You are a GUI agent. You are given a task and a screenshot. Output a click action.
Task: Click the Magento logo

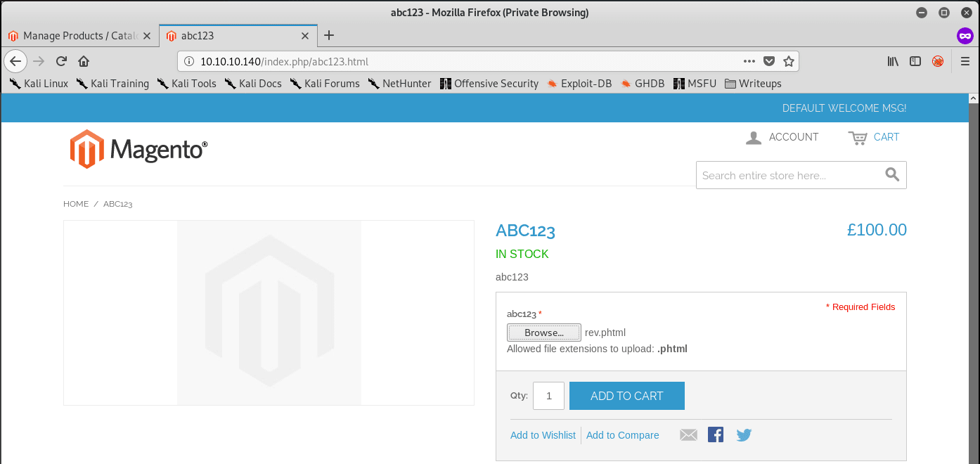(138, 148)
